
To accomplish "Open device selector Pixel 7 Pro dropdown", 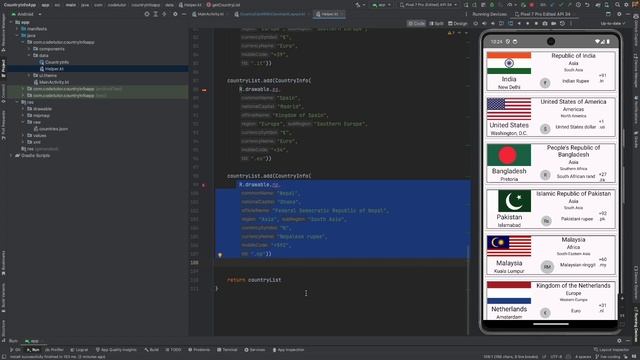I will click(429, 5).
